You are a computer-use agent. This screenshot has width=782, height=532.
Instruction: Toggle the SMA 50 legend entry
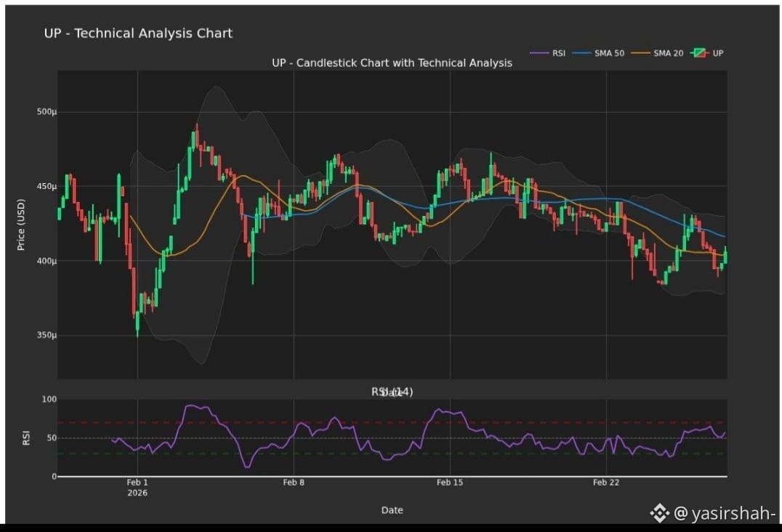[x=598, y=53]
